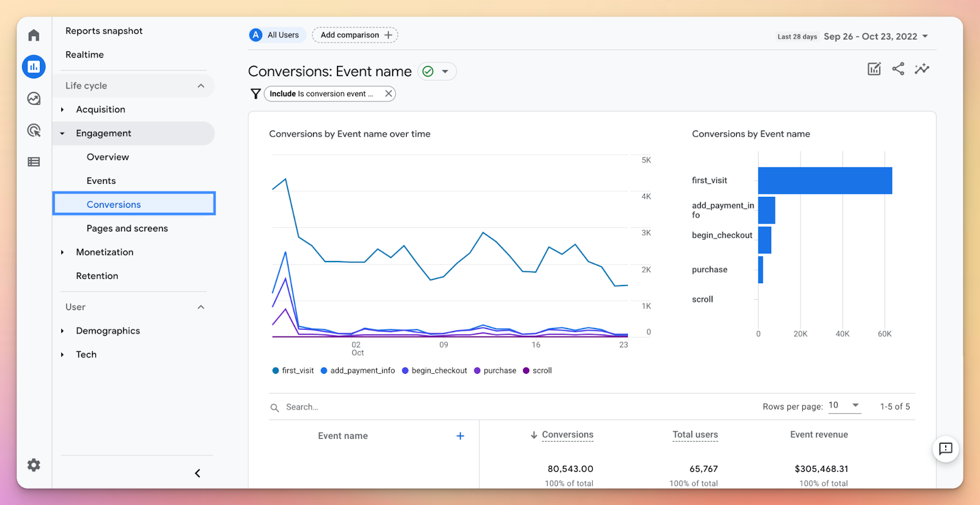Open the Home icon in left rail
This screenshot has width=980, height=505.
[34, 35]
